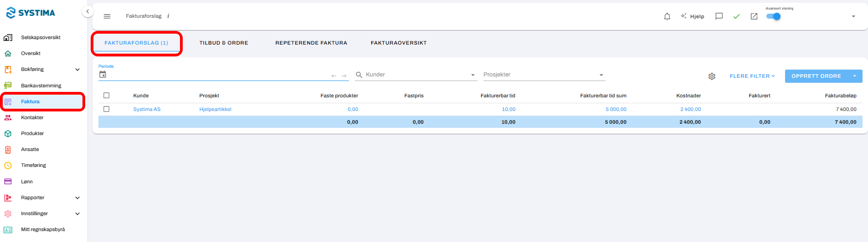Open the Systima AS customer link
Image resolution: width=868 pixels, height=242 pixels.
click(x=147, y=109)
